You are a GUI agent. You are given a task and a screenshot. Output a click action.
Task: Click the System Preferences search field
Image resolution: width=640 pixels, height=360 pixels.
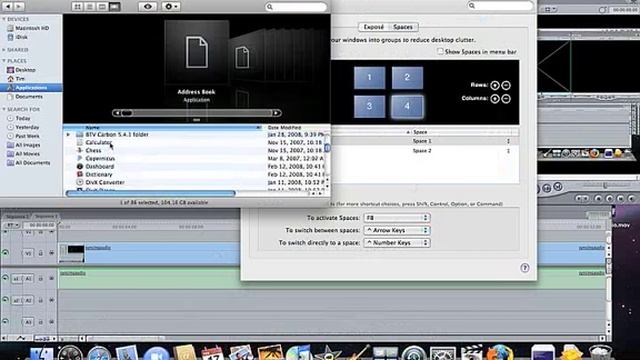[500, 6]
